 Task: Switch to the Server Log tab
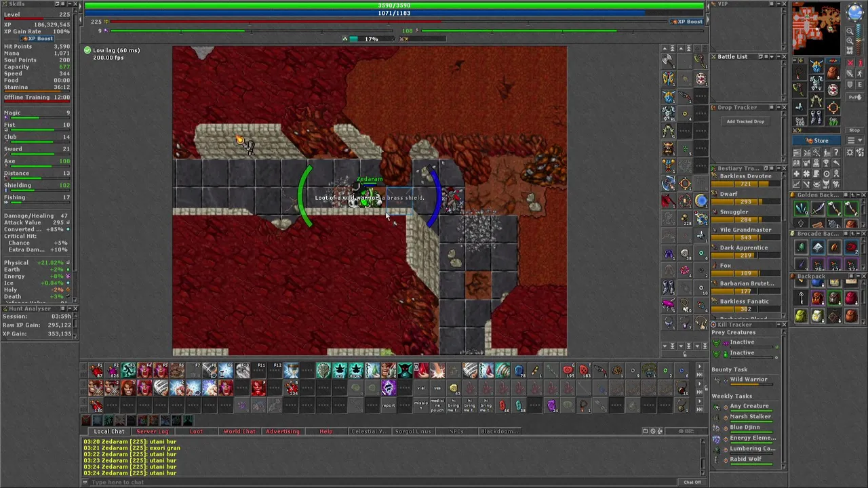153,431
